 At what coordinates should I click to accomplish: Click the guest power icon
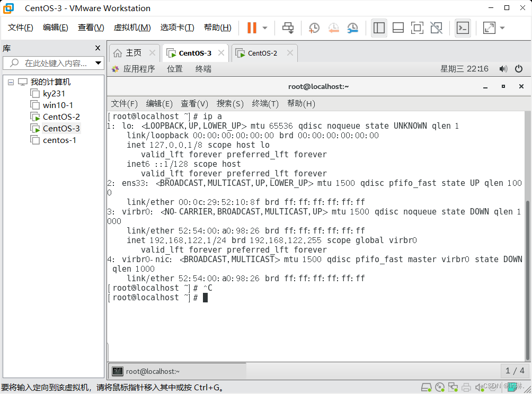[x=519, y=69]
